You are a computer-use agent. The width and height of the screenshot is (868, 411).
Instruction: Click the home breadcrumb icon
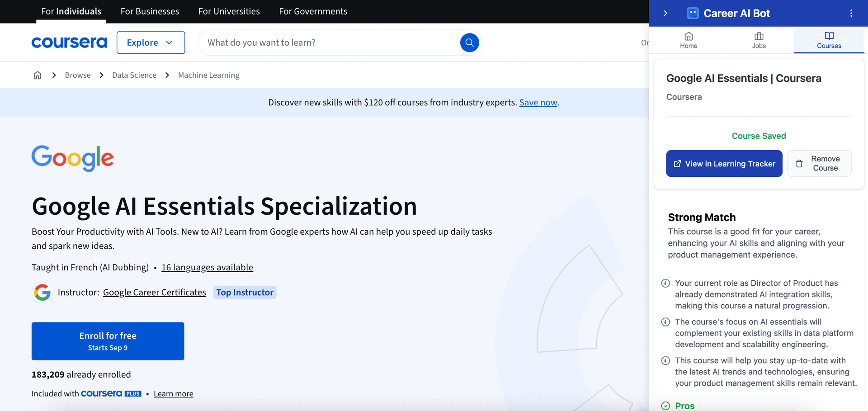[x=38, y=75]
